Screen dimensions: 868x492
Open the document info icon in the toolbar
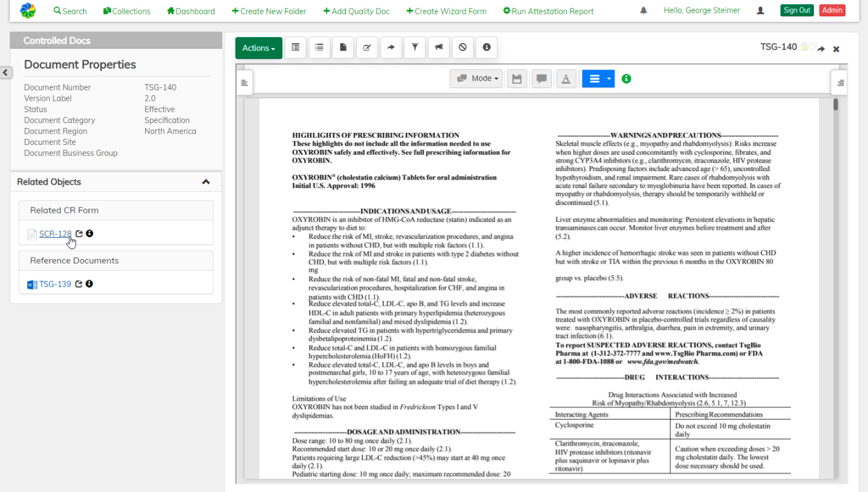486,47
